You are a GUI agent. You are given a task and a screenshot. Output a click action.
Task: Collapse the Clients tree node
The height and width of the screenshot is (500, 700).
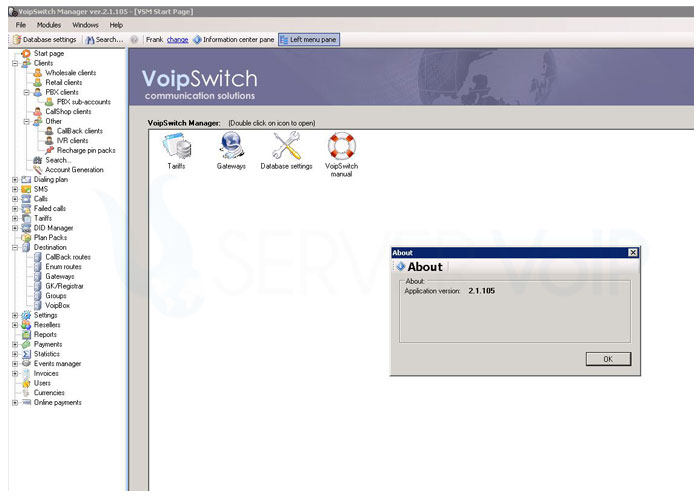coord(15,63)
